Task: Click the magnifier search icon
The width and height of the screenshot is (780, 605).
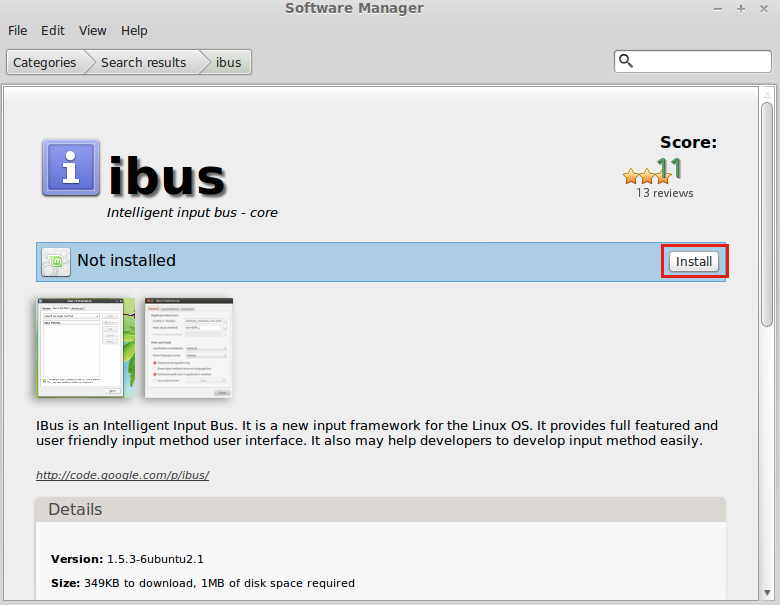Action: point(626,61)
